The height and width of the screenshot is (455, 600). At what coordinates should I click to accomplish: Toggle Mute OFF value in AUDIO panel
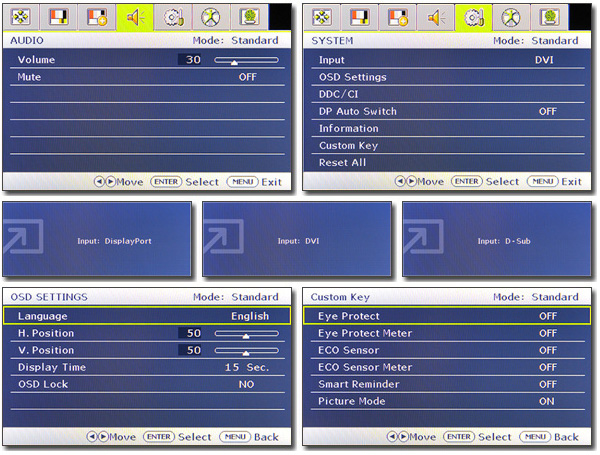point(248,77)
